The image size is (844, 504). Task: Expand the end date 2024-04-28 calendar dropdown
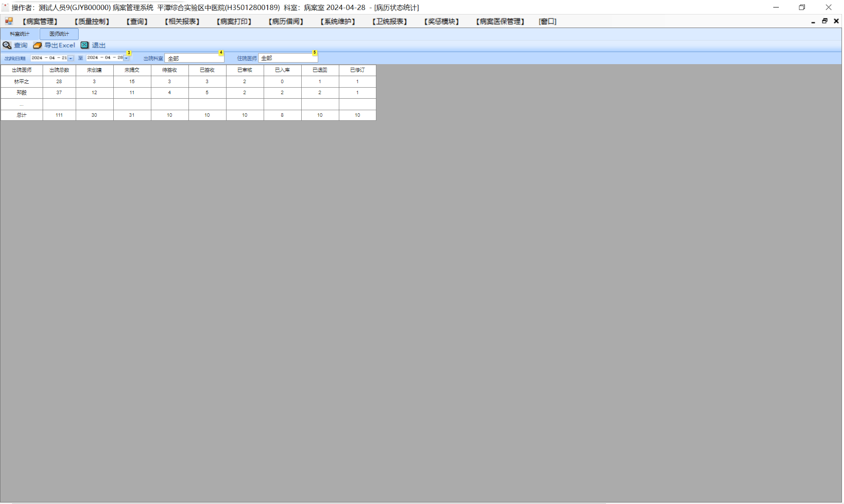tap(126, 58)
